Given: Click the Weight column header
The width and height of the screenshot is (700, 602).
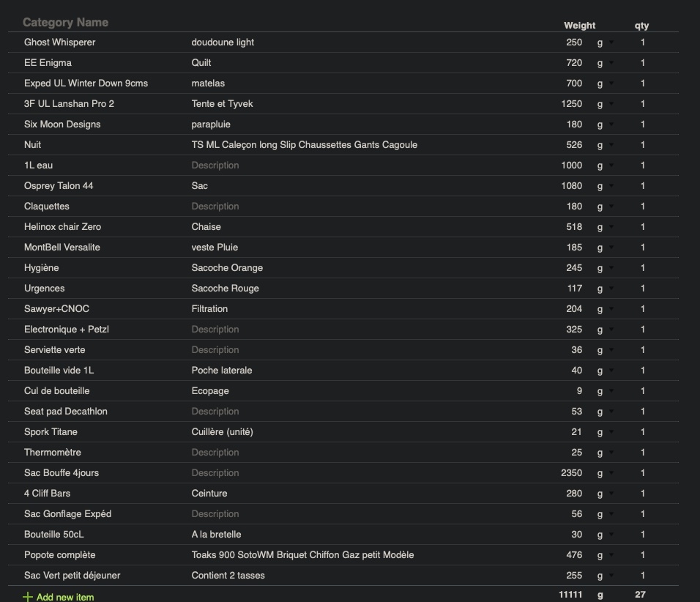Looking at the screenshot, I should pyautogui.click(x=579, y=26).
